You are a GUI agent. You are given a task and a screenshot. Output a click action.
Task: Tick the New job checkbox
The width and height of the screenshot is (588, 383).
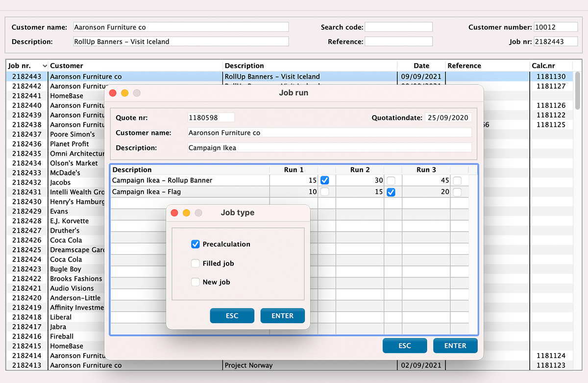pyautogui.click(x=196, y=282)
